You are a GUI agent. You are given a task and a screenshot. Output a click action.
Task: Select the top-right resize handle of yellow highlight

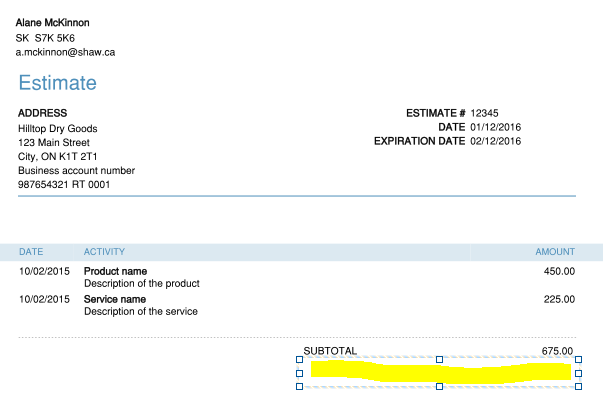click(578, 359)
